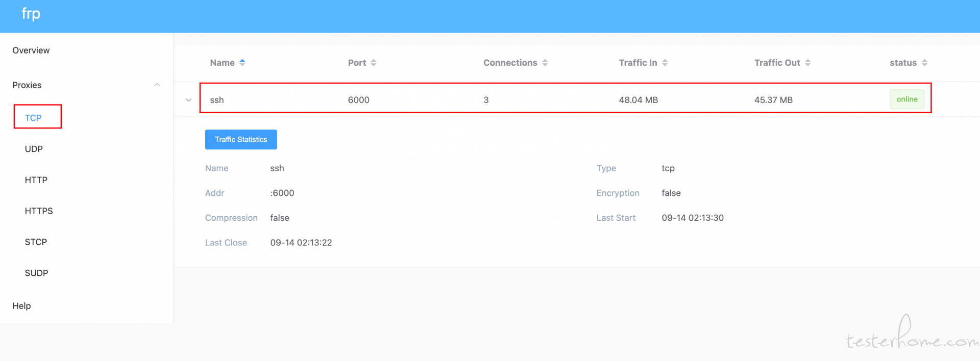Collapse the Proxies menu chevron
980x361 pixels.
tap(157, 85)
